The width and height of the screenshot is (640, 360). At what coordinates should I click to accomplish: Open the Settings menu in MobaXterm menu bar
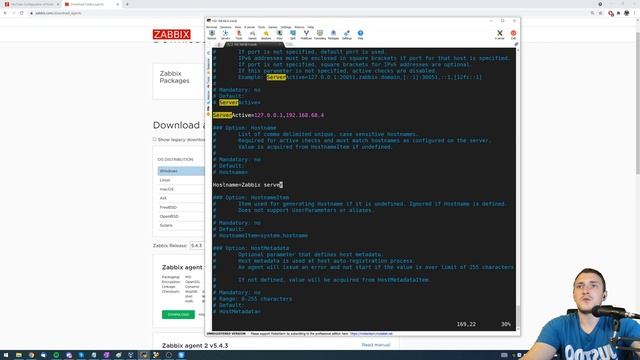286,27
